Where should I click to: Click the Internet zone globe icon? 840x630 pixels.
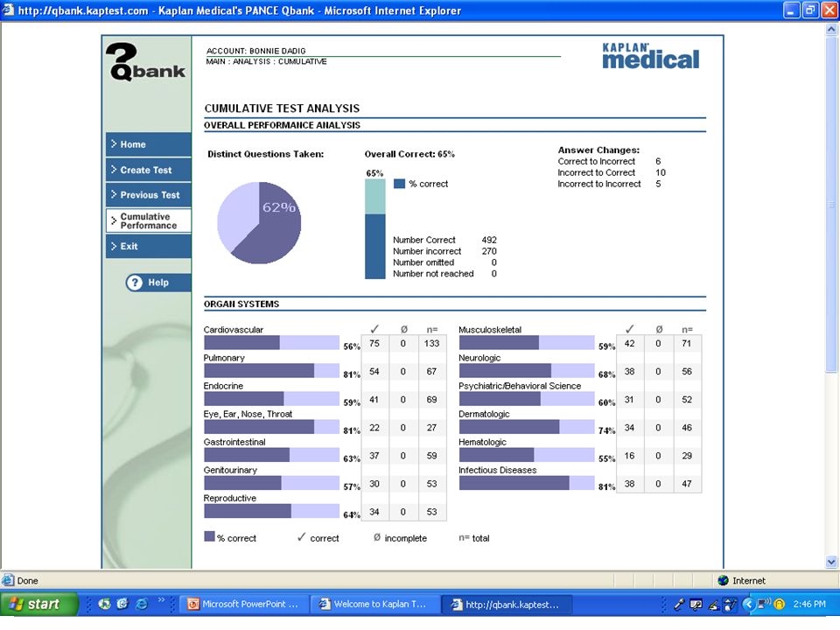(x=724, y=580)
